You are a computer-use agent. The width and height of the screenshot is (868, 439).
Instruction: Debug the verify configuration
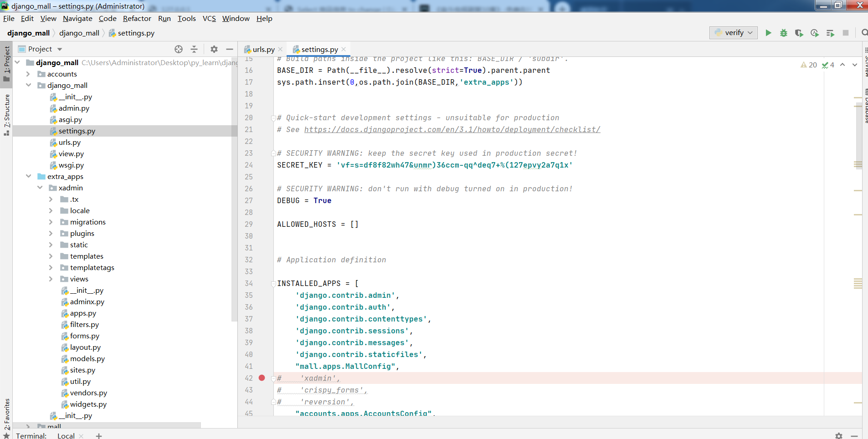click(784, 33)
